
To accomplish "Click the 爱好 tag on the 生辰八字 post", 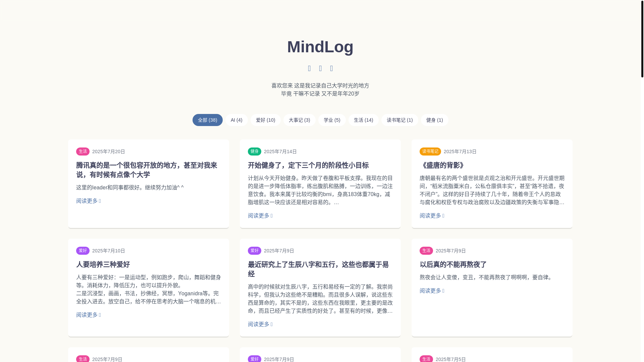I will [x=255, y=251].
